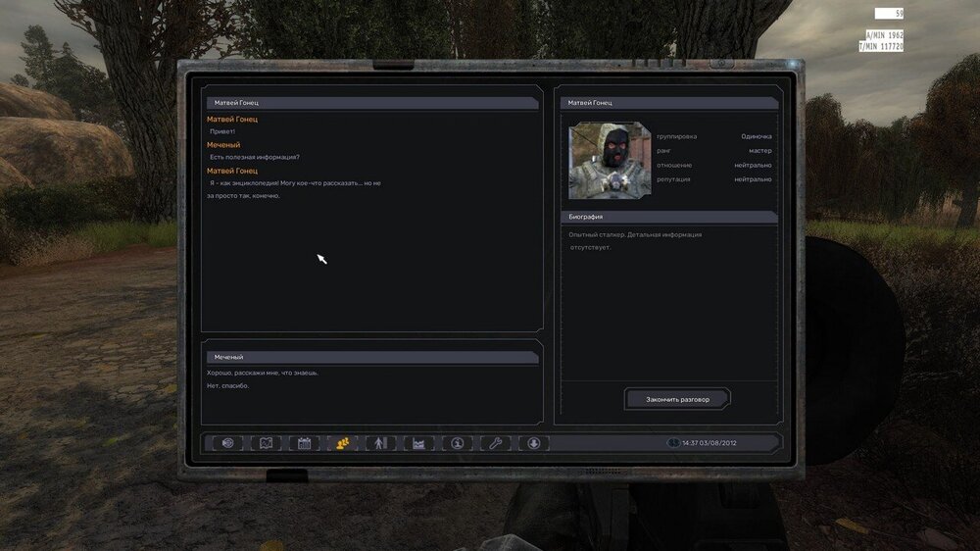Click the Биография section header

pyautogui.click(x=669, y=217)
